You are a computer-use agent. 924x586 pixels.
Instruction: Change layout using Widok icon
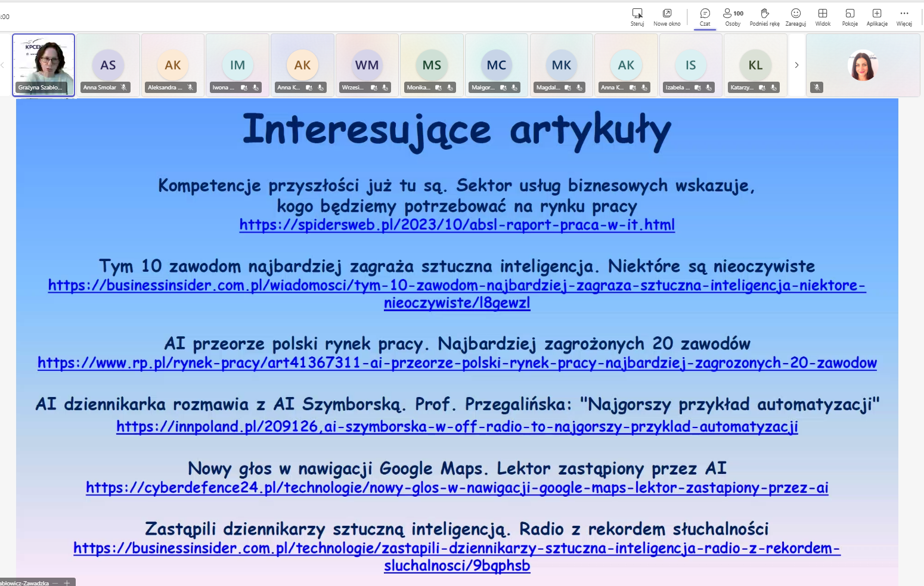823,17
